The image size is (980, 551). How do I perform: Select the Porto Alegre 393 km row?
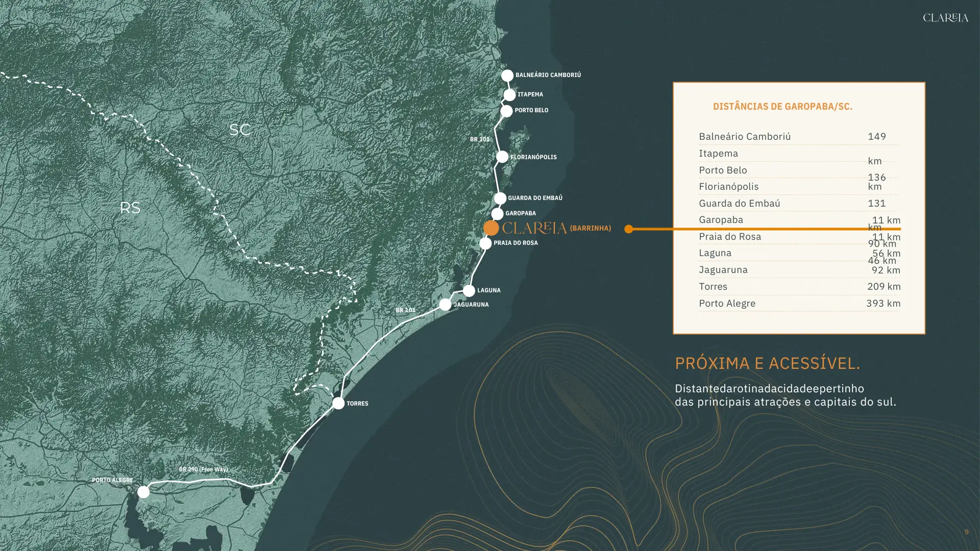click(799, 304)
